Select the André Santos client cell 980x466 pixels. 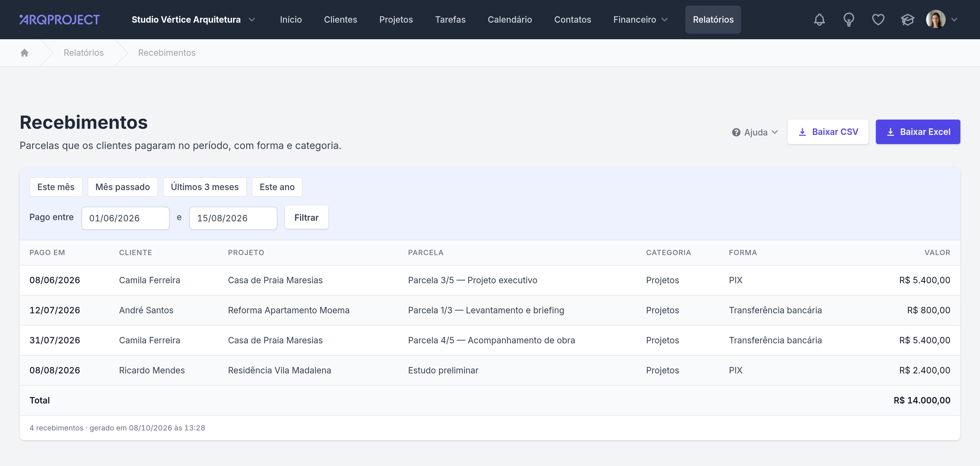tap(146, 310)
